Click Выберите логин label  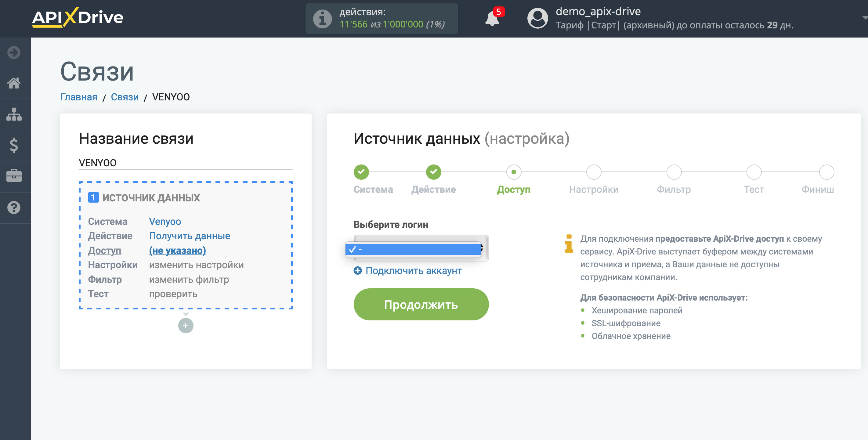click(x=391, y=224)
